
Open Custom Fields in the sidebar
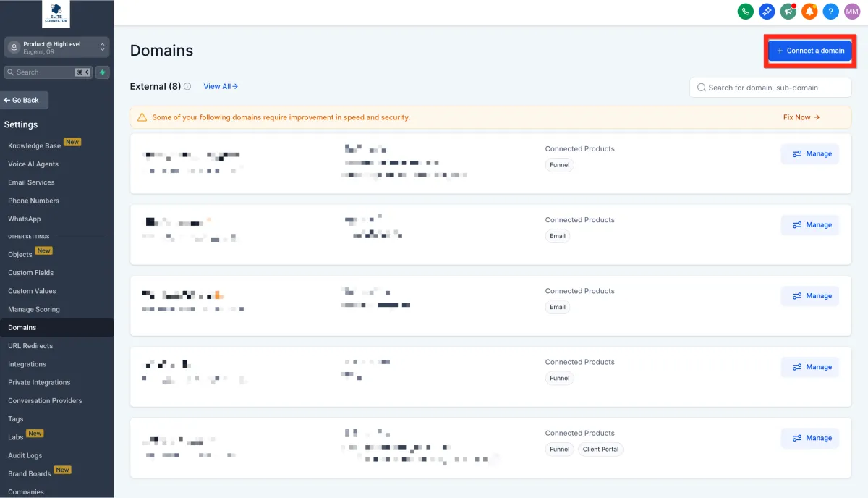point(30,273)
